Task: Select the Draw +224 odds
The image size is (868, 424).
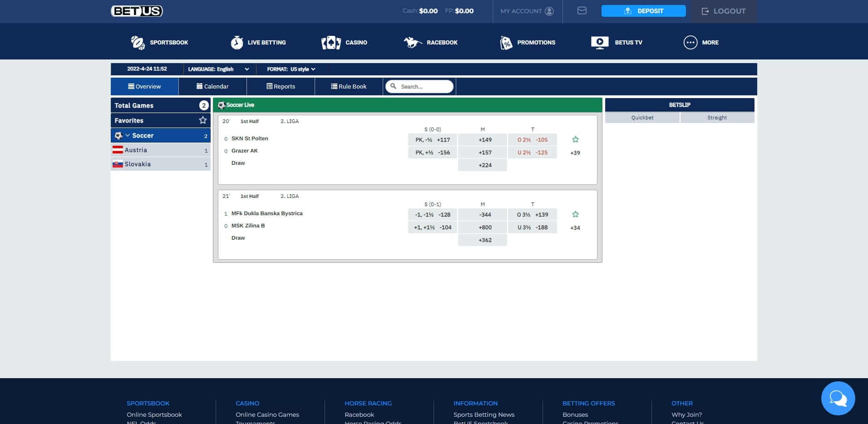Action: 483,165
